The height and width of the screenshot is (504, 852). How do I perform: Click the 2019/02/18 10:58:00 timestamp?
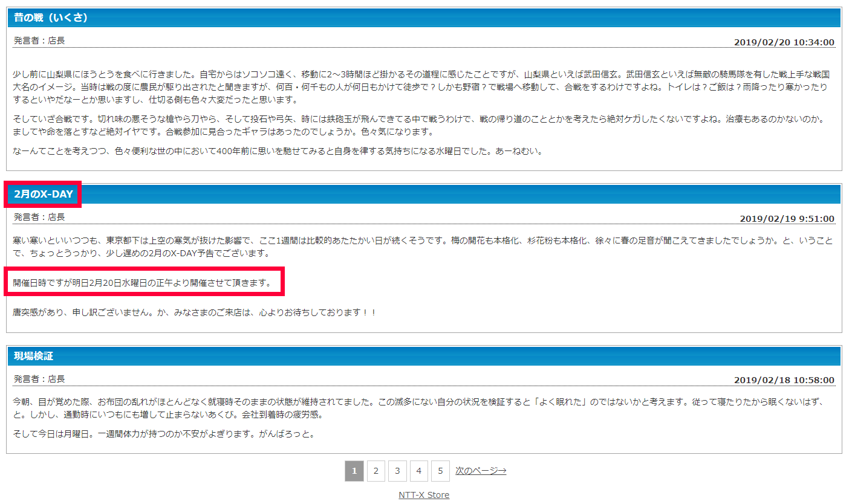[x=784, y=380]
